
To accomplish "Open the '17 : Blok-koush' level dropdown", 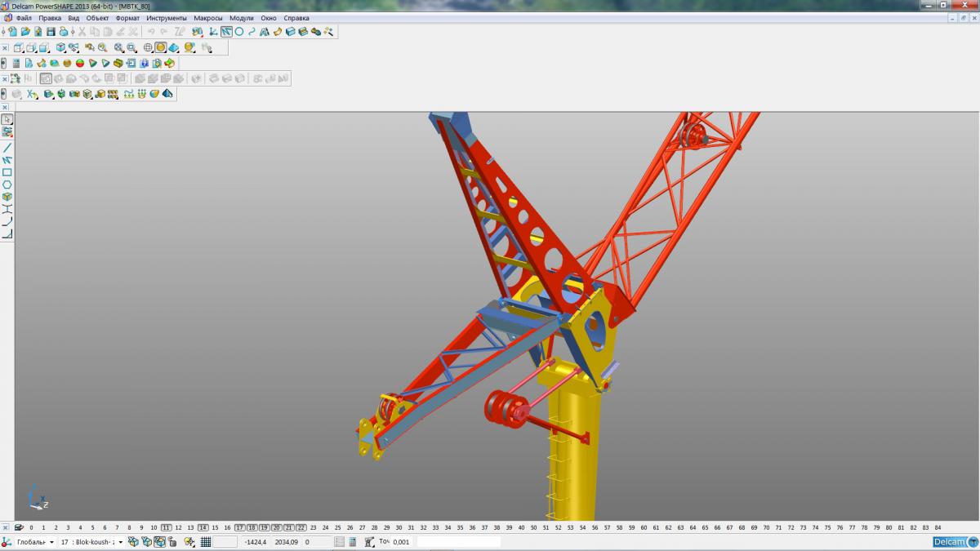I will coord(91,541).
